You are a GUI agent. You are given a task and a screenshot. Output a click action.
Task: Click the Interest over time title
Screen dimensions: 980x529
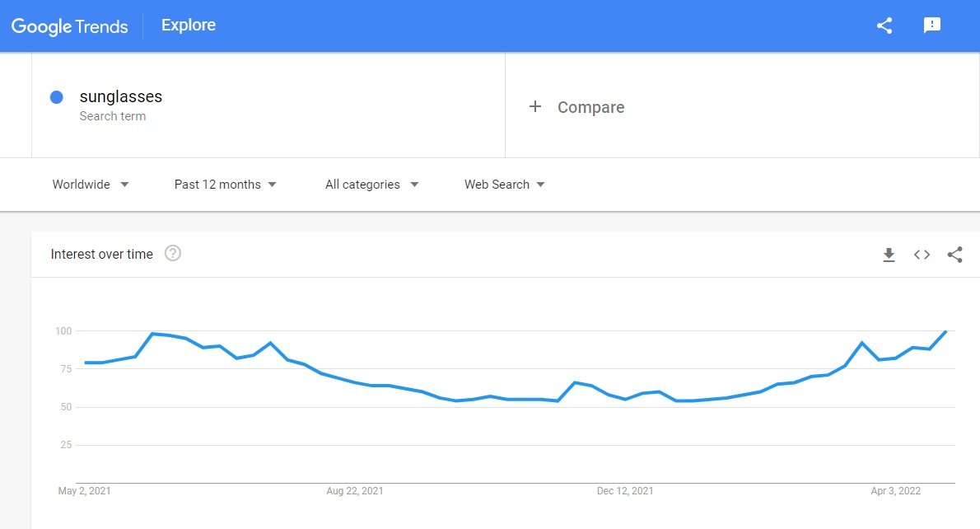coord(102,254)
